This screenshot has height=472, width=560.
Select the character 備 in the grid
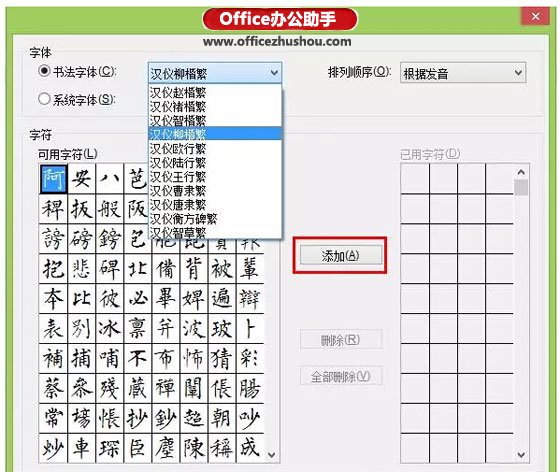[x=166, y=269]
